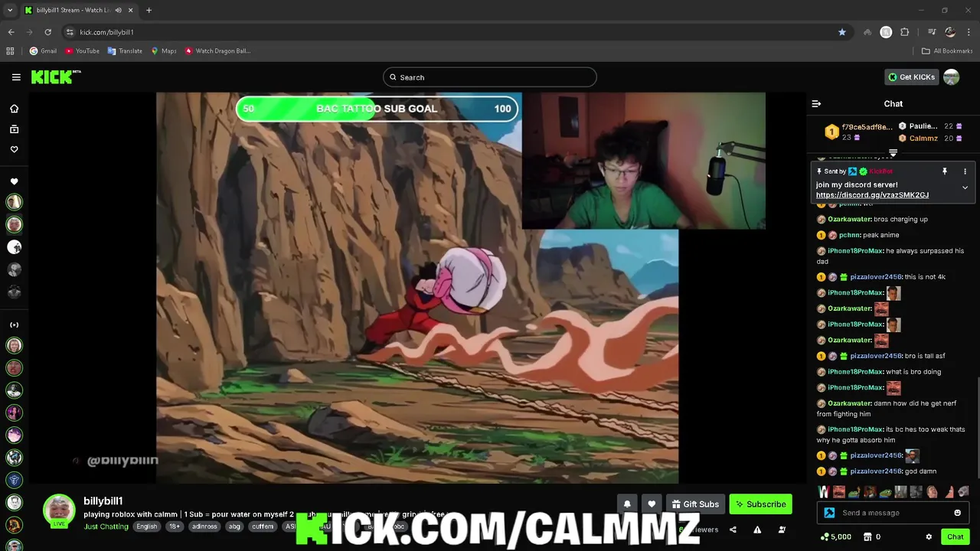
Task: Open billybill1 channel avatar
Action: (58, 510)
